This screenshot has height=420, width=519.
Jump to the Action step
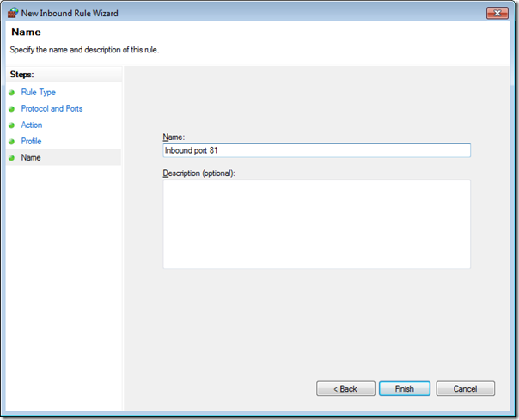coord(32,125)
